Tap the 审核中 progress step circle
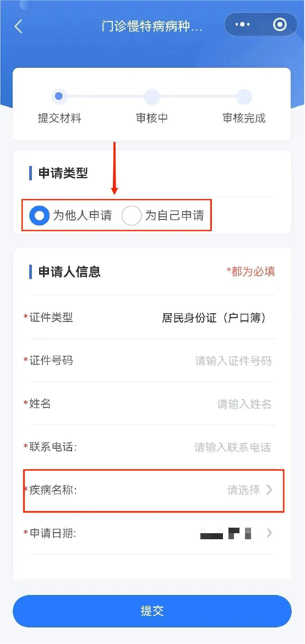 coord(152,97)
